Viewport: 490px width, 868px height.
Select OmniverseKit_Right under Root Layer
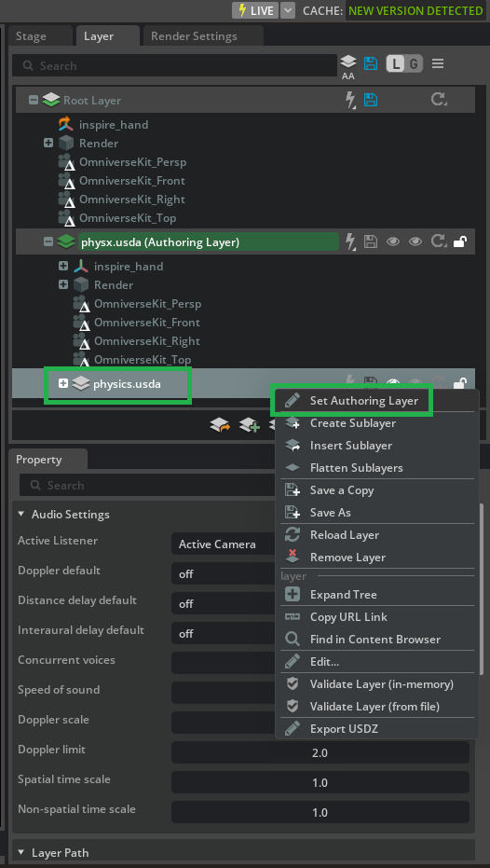pos(132,200)
